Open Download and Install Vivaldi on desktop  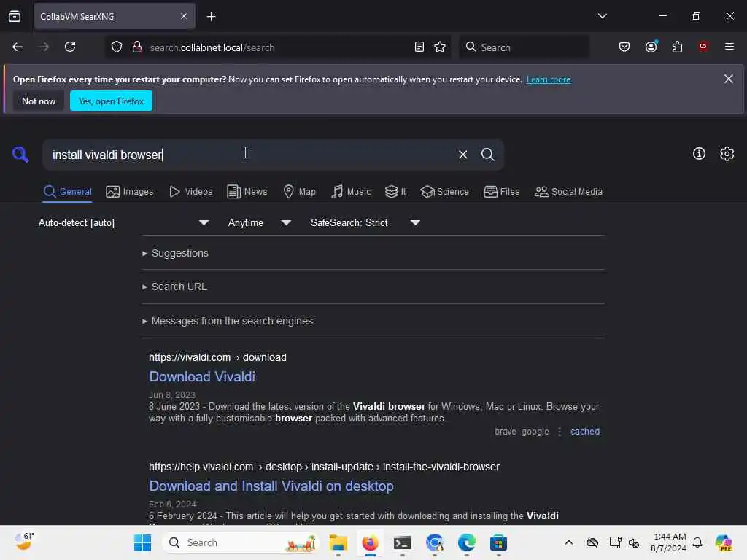[x=271, y=486]
